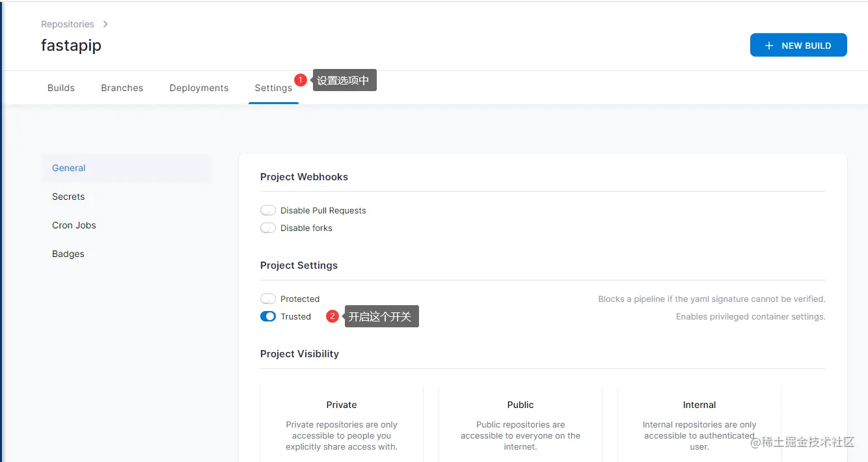Click 'Enables privileged container settings.' description
This screenshot has width=868, height=462.
750,317
